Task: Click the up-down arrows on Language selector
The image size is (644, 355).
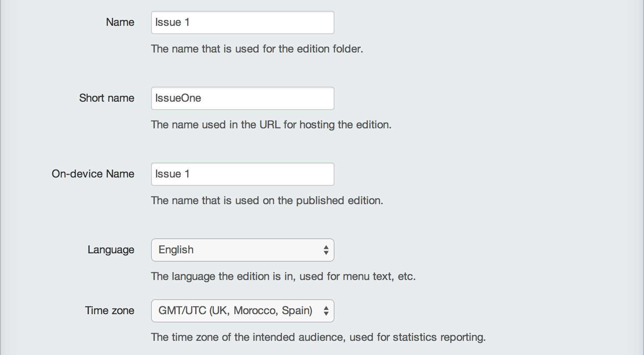Action: [326, 250]
